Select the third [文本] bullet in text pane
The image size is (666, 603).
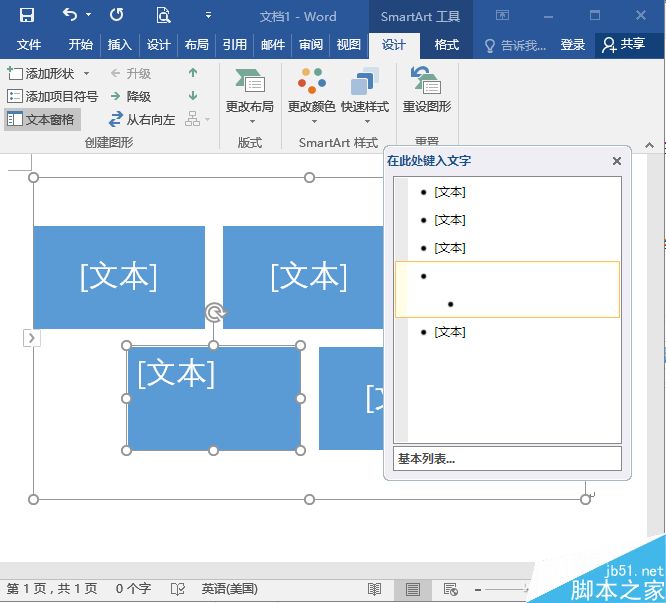449,248
